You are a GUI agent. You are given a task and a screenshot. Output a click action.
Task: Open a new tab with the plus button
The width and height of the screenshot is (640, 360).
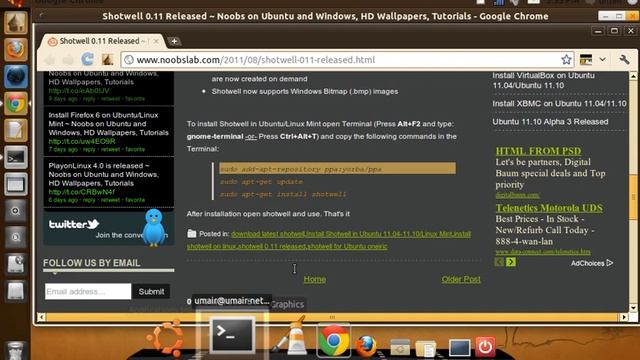(174, 41)
